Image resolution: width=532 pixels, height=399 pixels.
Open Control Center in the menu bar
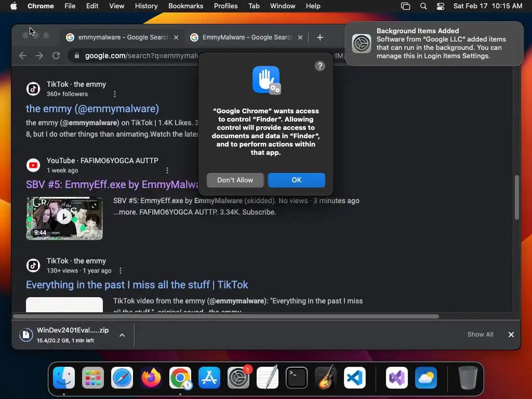(x=441, y=6)
